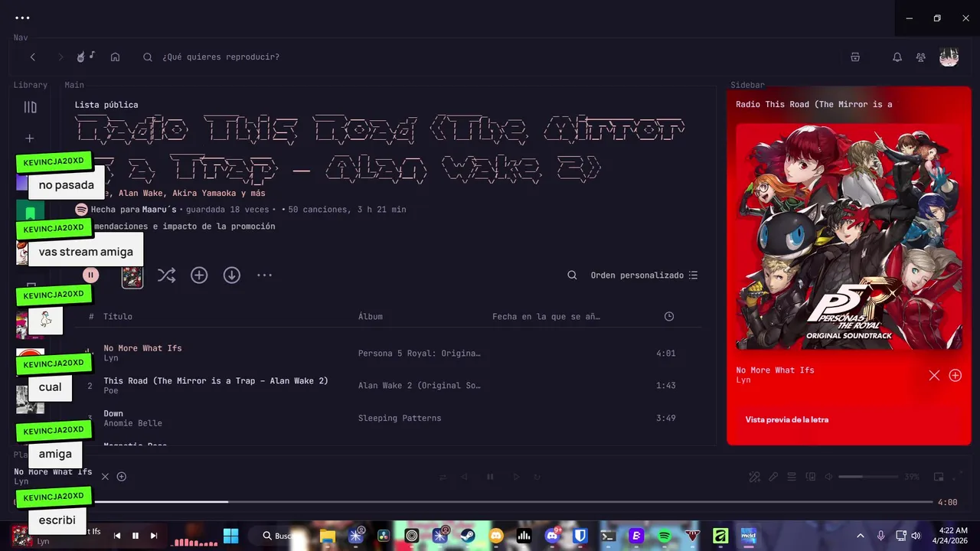Toggle shuffle in the player bar

443,477
